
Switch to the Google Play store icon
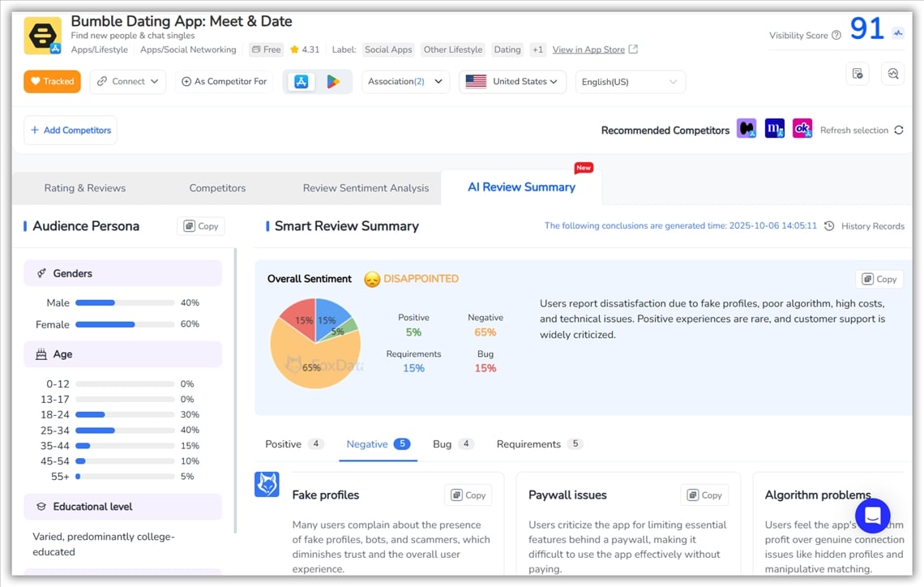[x=332, y=81]
